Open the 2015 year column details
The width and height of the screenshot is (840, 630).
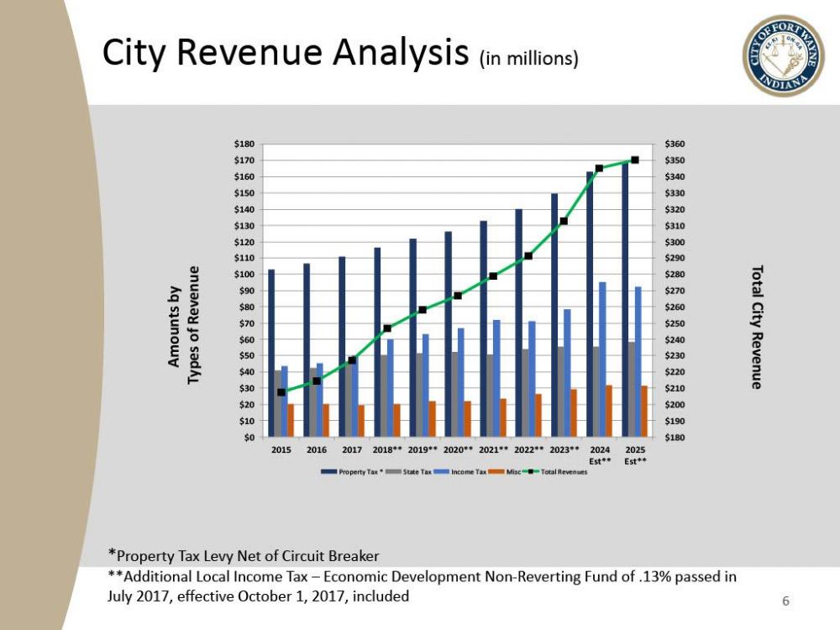(x=281, y=449)
